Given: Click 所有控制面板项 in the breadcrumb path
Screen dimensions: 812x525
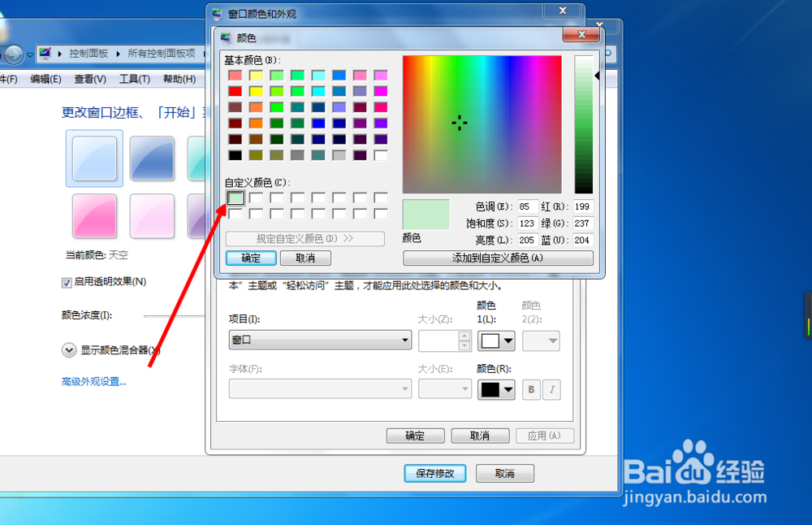Looking at the screenshot, I should coord(162,54).
